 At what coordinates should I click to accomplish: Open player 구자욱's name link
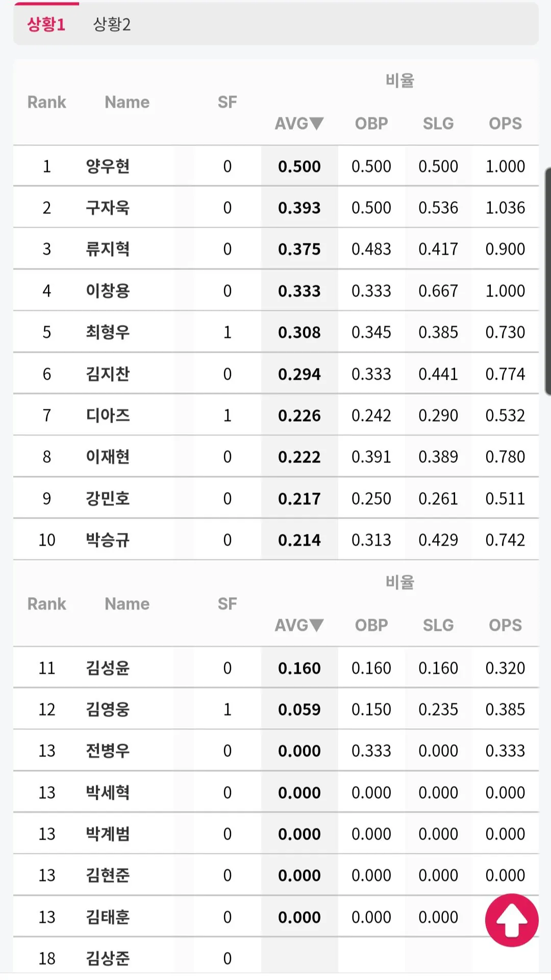(x=108, y=208)
